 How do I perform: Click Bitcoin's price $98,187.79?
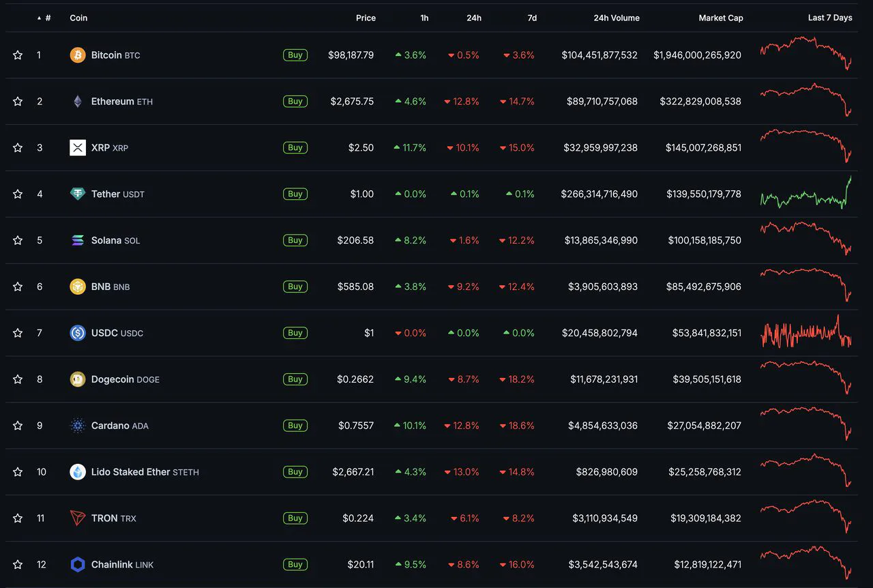pyautogui.click(x=351, y=55)
